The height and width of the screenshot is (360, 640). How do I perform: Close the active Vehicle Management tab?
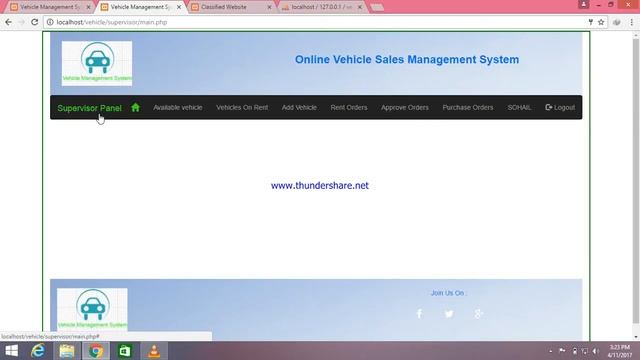[x=179, y=7]
